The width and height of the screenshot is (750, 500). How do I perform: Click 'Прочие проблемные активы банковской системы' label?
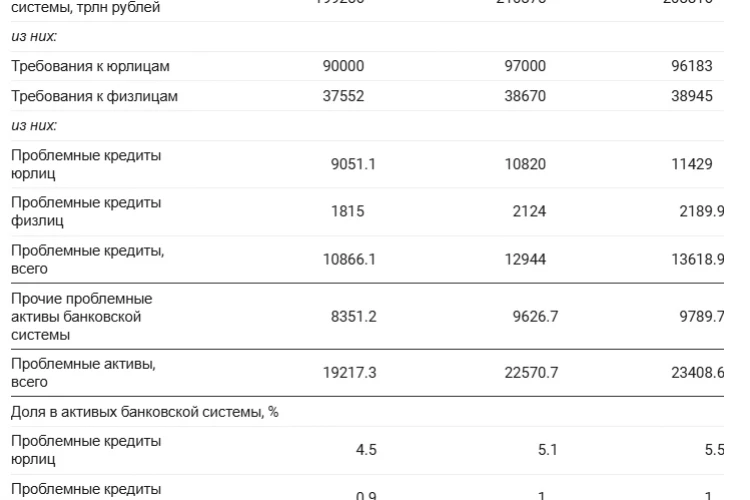click(x=81, y=316)
